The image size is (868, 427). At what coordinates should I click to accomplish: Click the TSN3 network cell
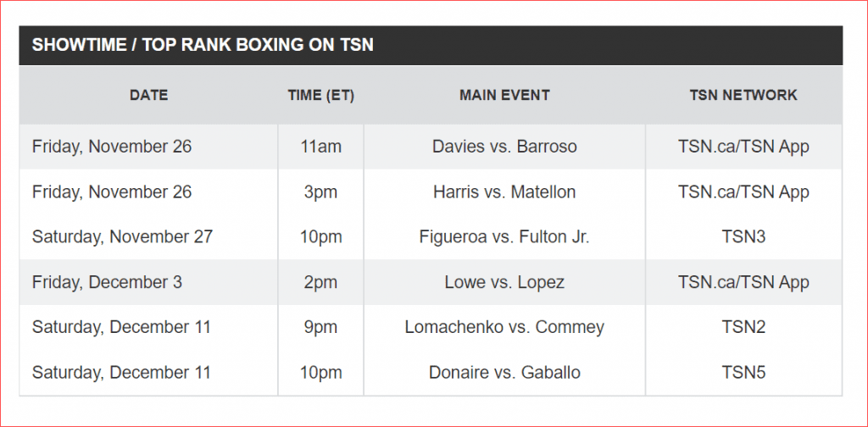click(743, 236)
